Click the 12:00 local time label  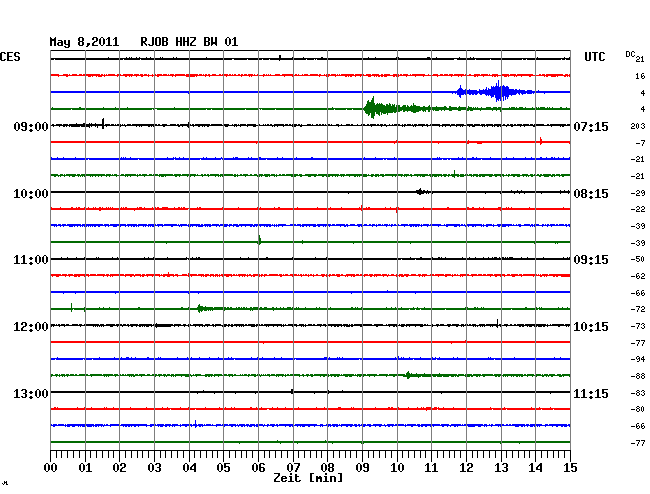(x=31, y=327)
